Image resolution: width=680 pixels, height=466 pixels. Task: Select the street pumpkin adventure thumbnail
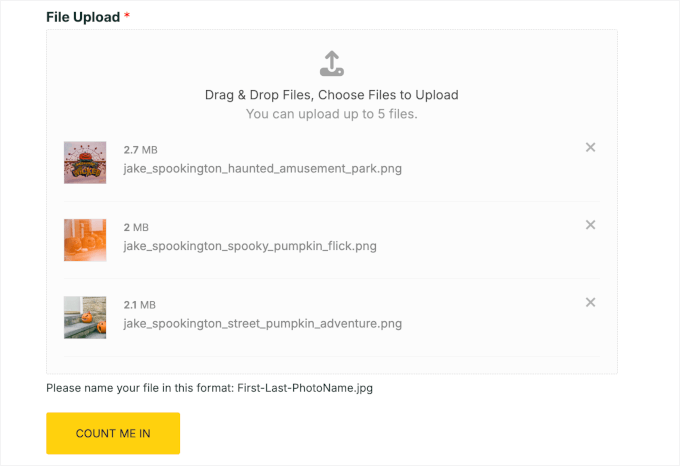click(x=85, y=317)
